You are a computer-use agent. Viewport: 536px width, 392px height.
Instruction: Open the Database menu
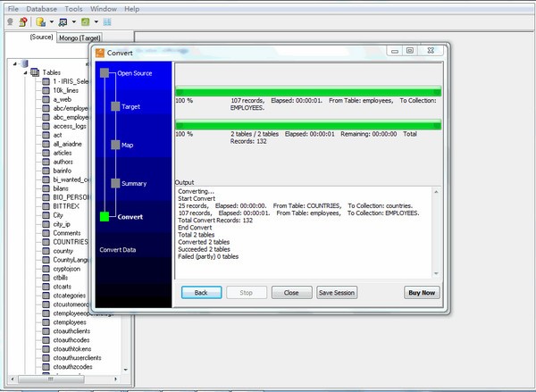[41, 8]
